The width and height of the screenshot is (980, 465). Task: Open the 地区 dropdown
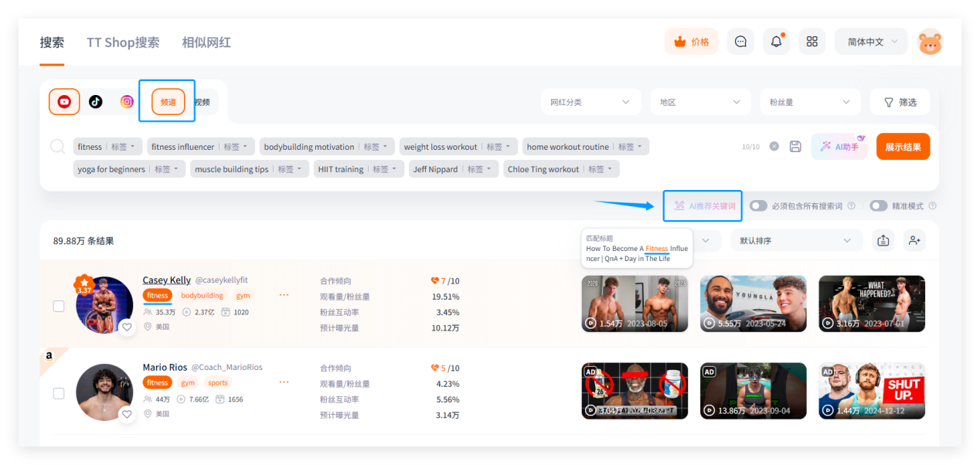tap(700, 102)
